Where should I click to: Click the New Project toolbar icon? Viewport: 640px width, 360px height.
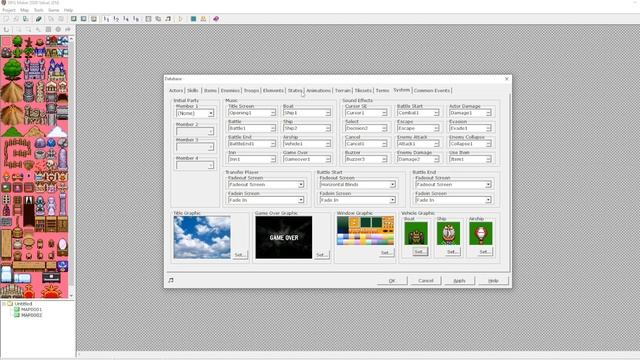coord(6,19)
